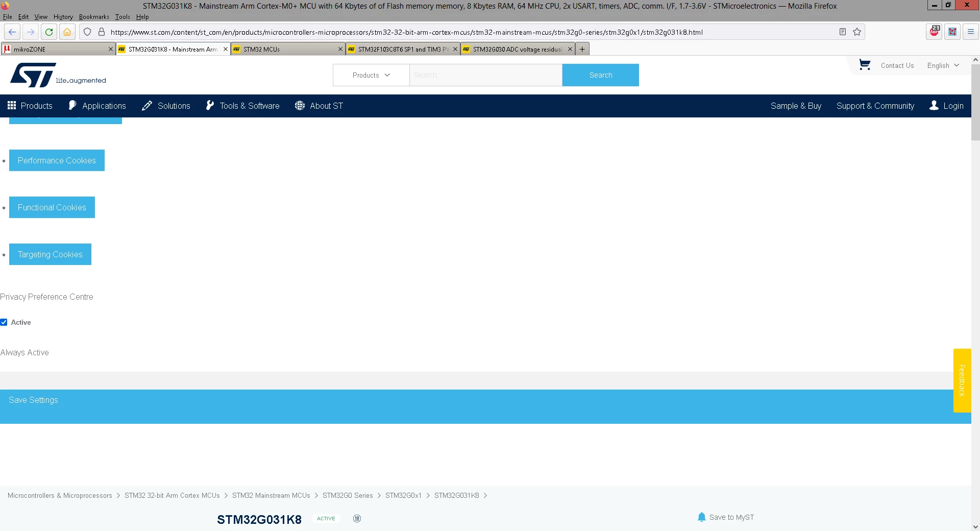The image size is (980, 531).
Task: Go forward with browser forward arrow
Action: (x=31, y=32)
